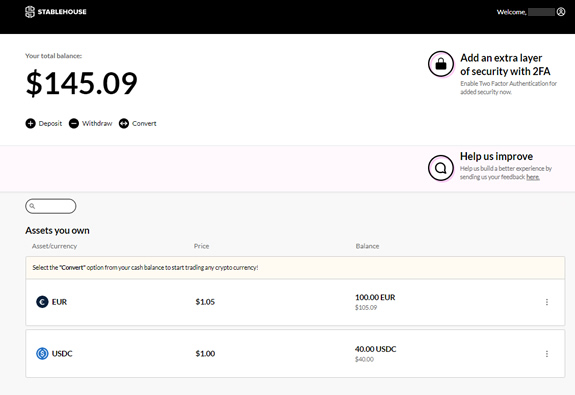Click the EUR asset name
This screenshot has width=575, height=395.
pos(59,302)
